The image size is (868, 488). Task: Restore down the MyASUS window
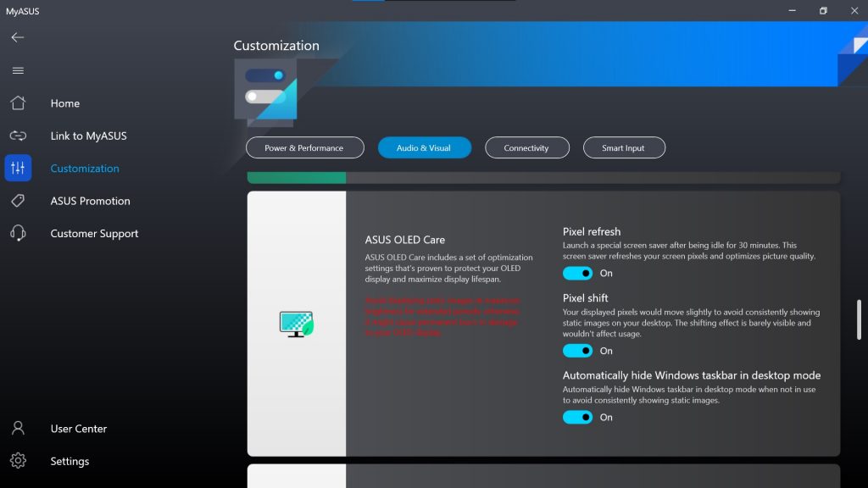(823, 10)
